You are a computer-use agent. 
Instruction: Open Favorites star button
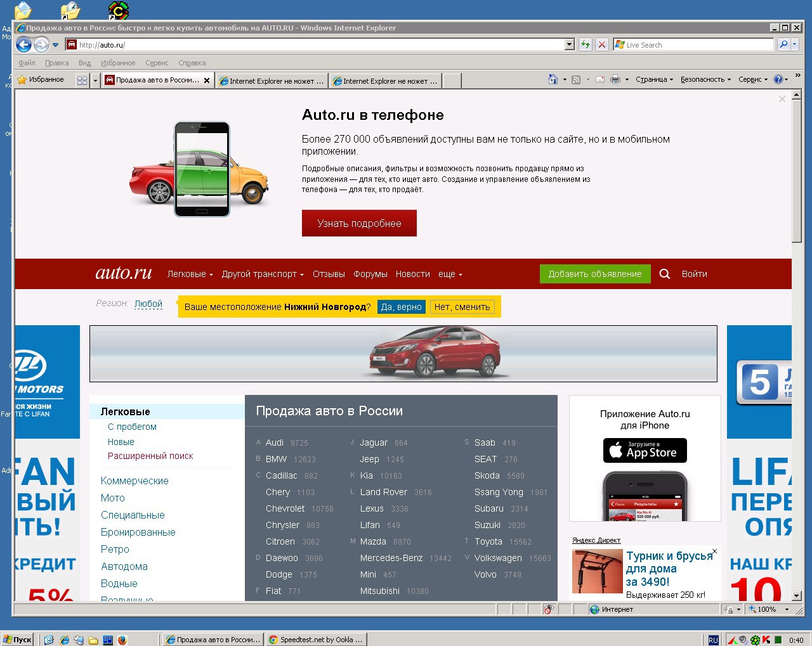coord(41,79)
